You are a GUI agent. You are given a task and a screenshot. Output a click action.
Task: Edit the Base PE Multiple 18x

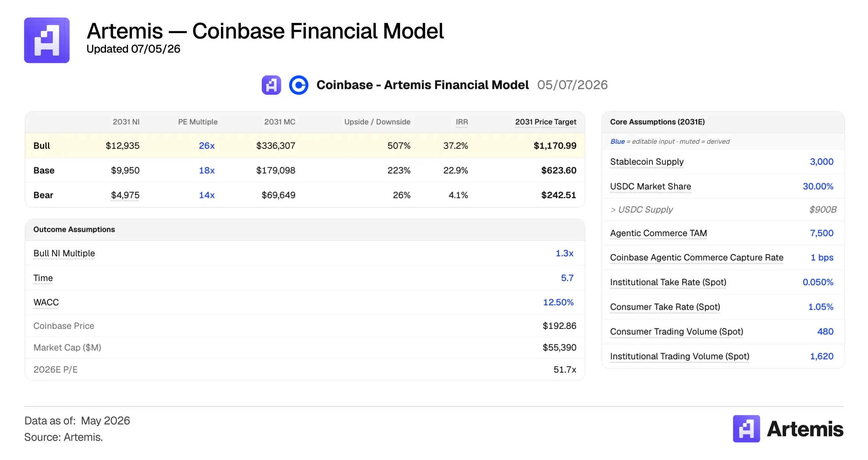(x=207, y=170)
